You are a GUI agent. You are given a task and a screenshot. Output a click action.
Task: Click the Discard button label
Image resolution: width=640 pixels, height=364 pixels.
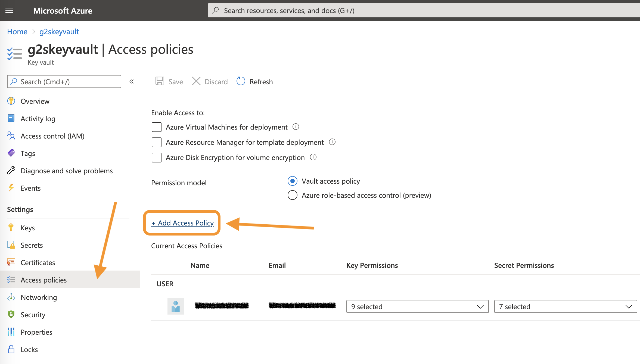[x=216, y=81]
